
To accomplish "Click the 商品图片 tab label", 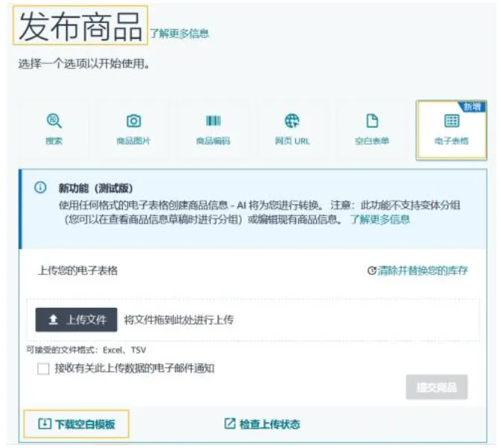I will [x=133, y=141].
